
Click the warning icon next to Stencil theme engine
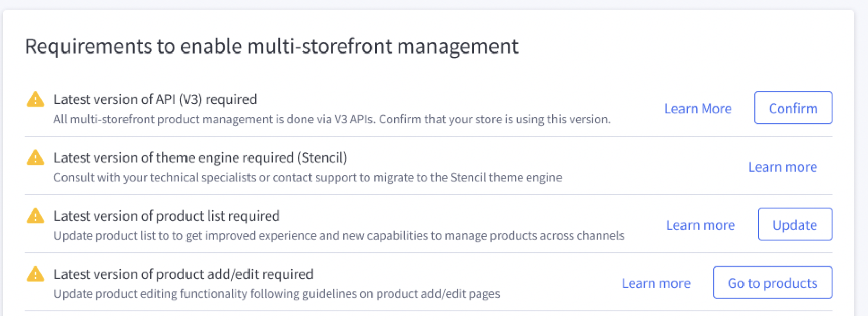[35, 157]
